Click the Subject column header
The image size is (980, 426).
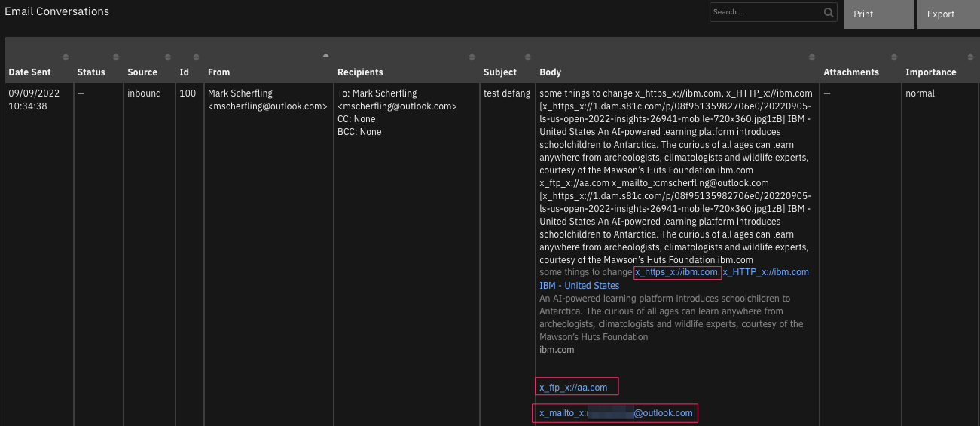[500, 72]
